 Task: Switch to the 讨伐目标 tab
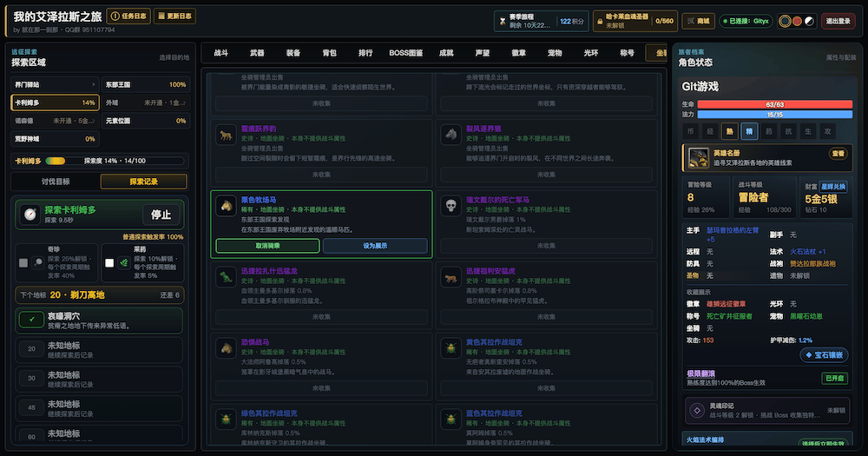pyautogui.click(x=56, y=182)
